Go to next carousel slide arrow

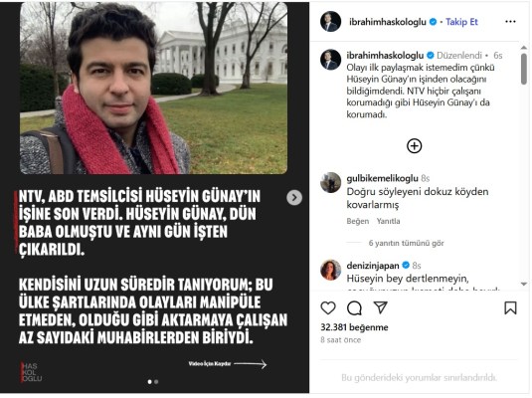click(x=294, y=197)
